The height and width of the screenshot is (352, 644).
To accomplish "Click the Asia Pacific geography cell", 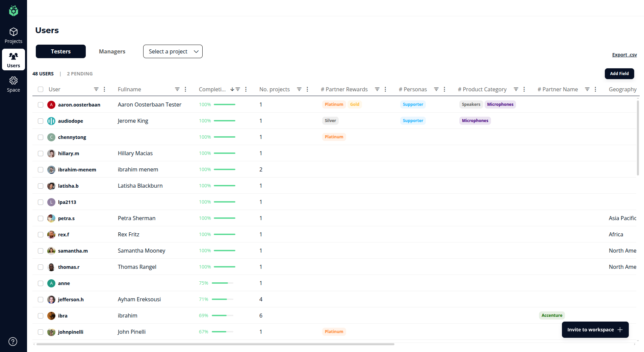I will 622,218.
